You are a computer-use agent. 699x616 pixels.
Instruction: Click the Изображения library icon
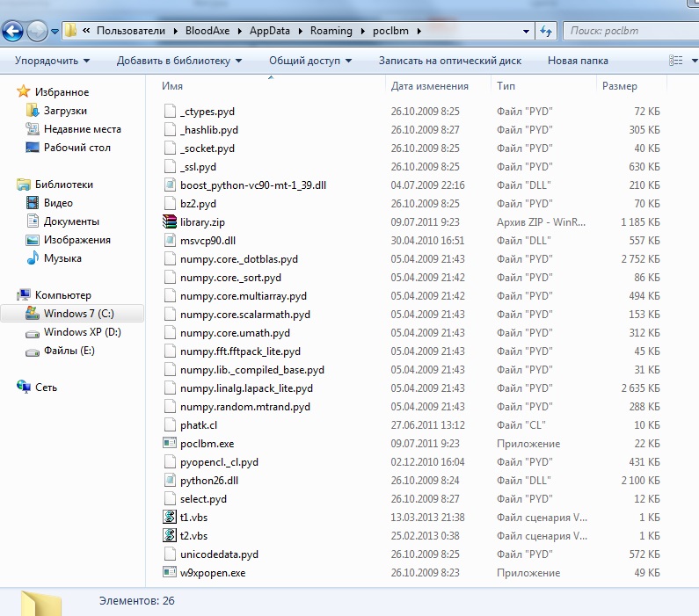coord(33,240)
